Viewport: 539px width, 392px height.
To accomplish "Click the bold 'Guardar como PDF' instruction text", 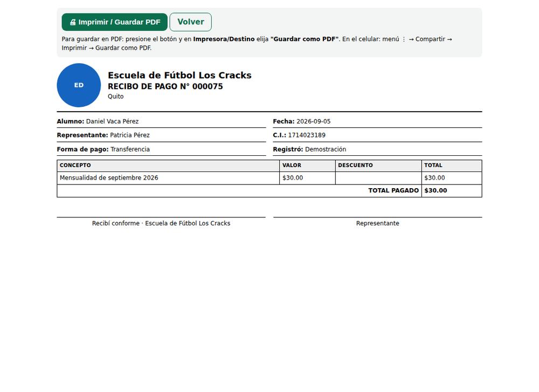I will point(305,39).
